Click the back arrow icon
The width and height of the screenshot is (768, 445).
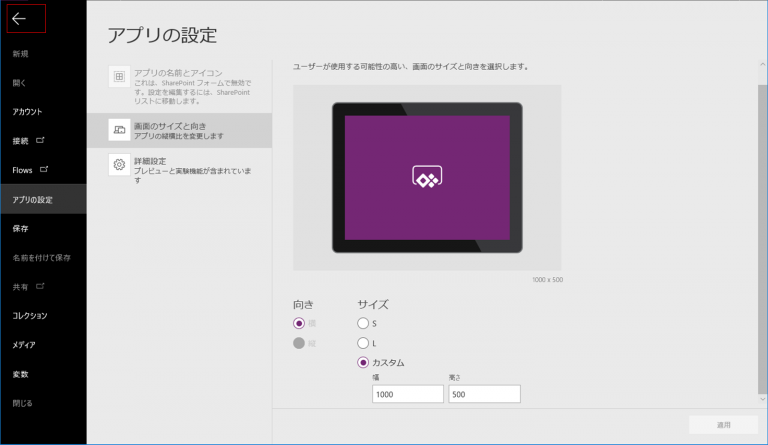[x=19, y=18]
